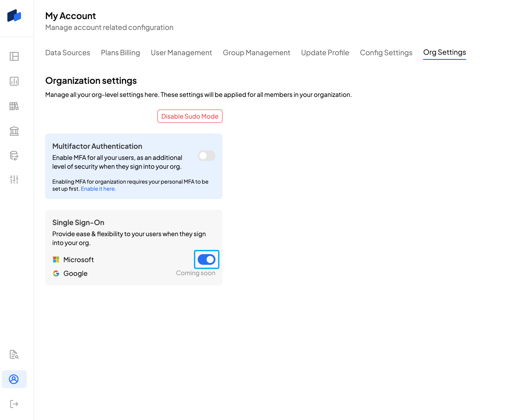Click the logout icon in the sidebar

point(14,404)
